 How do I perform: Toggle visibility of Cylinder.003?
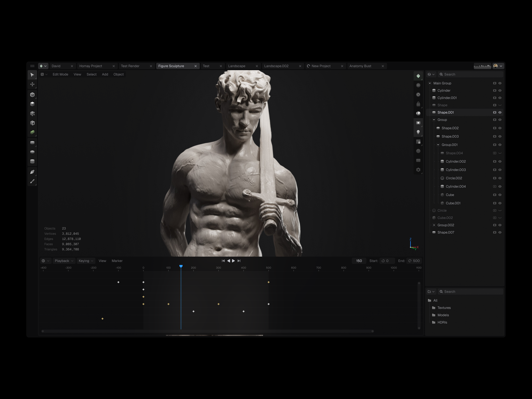500,170
